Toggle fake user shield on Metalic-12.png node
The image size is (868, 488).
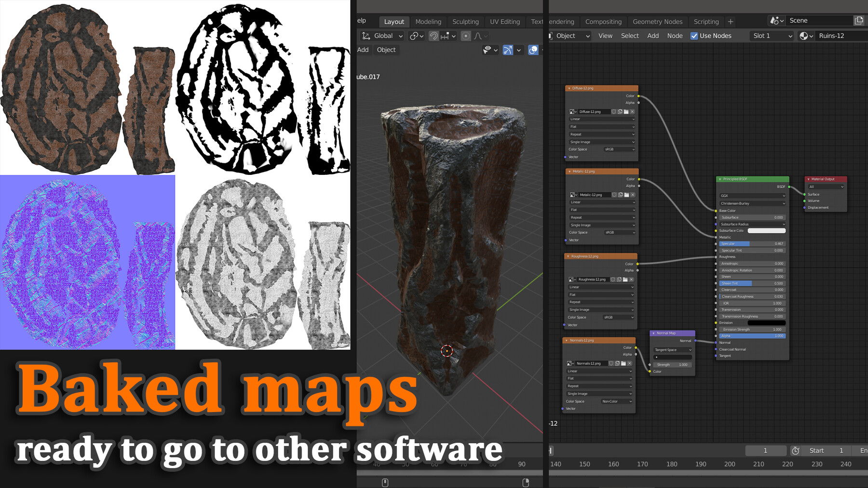[614, 195]
